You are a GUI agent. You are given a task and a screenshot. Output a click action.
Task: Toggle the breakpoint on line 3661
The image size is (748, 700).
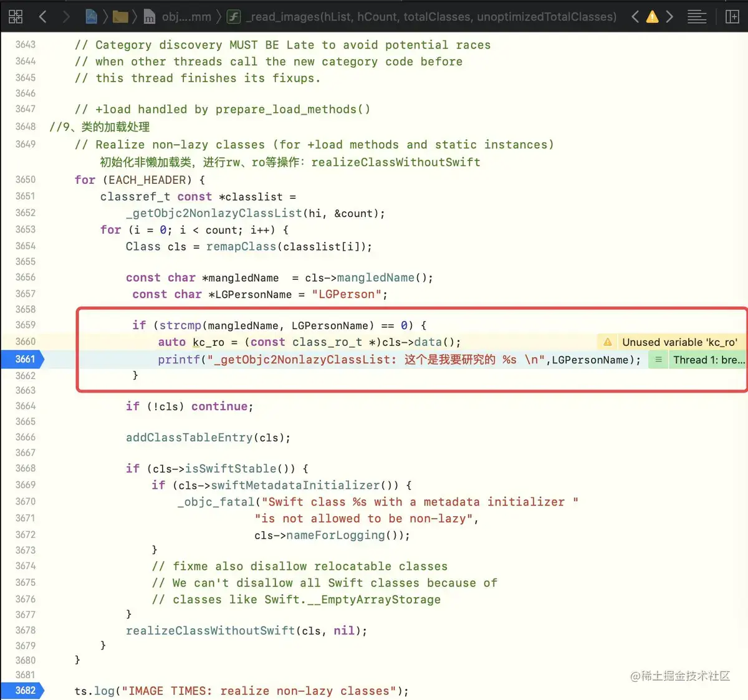point(22,359)
